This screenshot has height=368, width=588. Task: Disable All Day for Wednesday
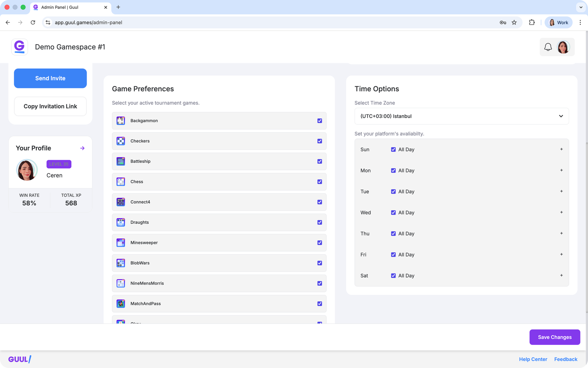(393, 213)
